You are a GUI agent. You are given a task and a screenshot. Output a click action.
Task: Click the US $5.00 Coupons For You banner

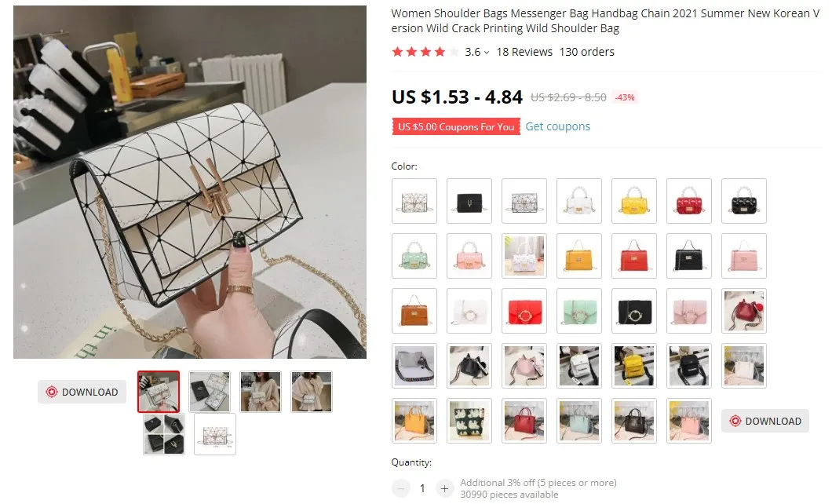pos(456,127)
